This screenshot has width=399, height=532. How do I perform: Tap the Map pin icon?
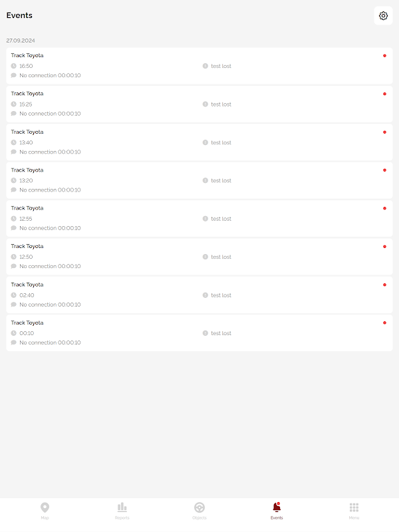[45, 507]
